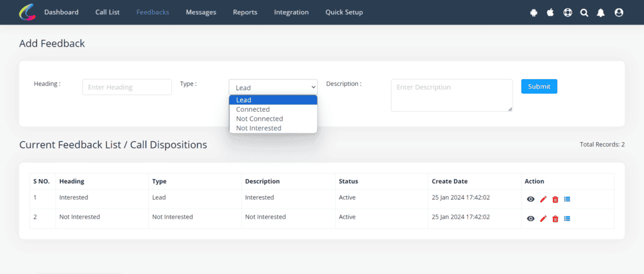
Task: Choose Not Connected in Type list
Action: tap(259, 119)
